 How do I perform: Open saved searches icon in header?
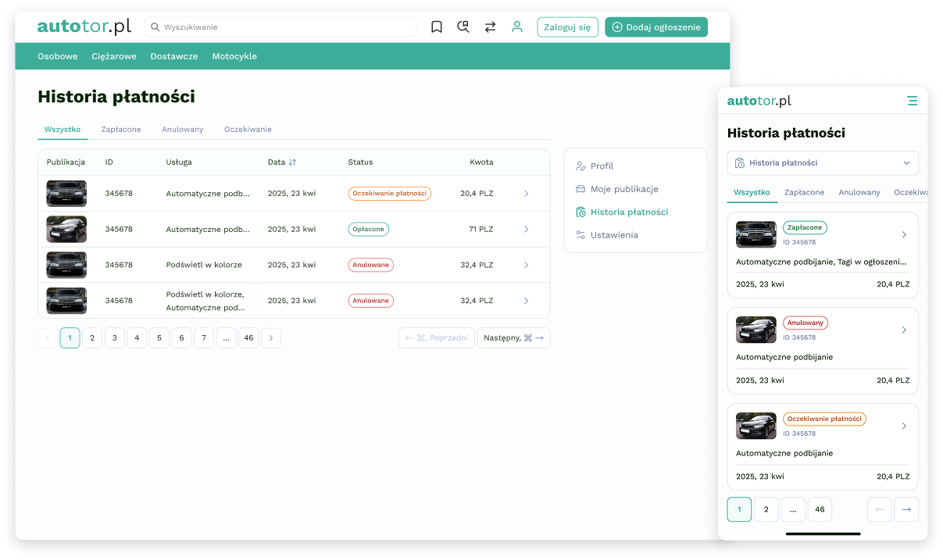point(463,27)
